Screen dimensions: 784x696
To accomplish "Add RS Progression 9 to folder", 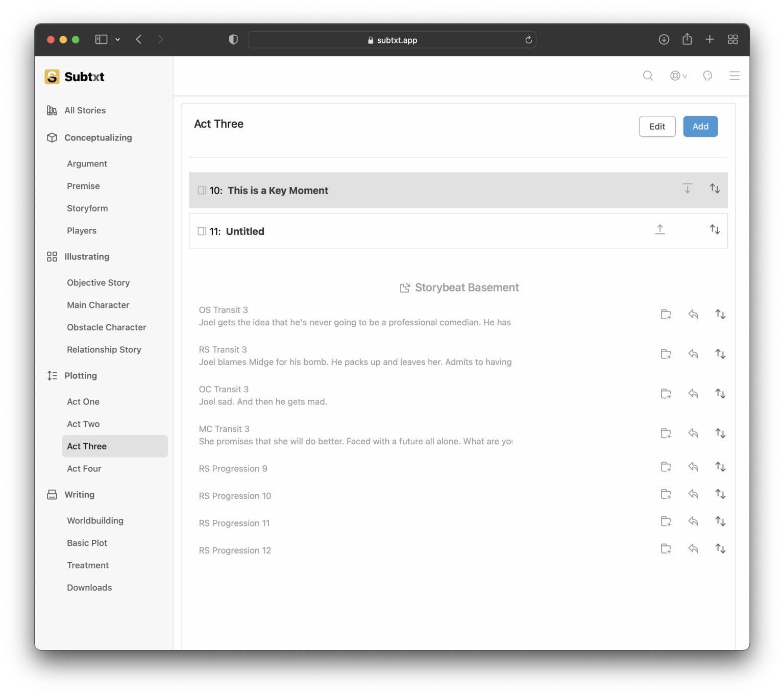I will coord(666,467).
